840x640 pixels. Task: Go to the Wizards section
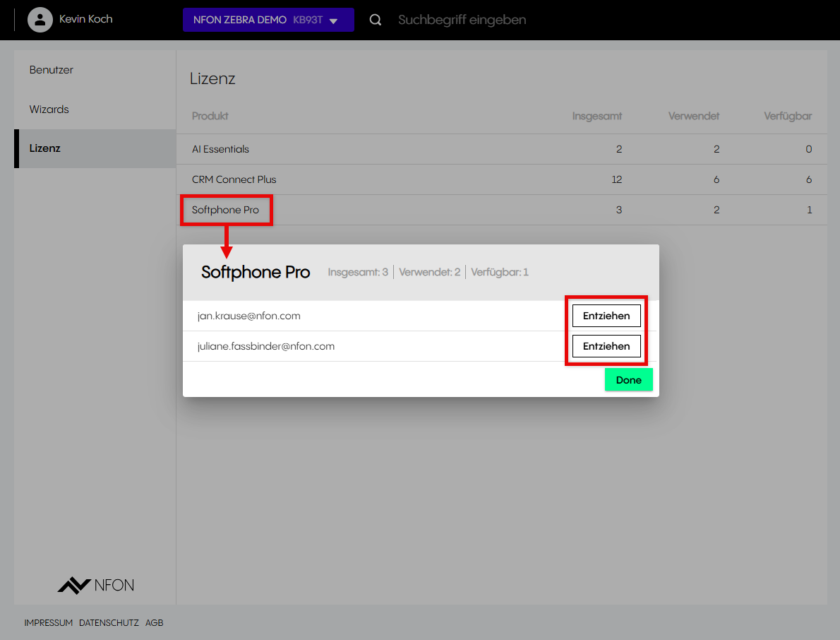click(x=49, y=109)
